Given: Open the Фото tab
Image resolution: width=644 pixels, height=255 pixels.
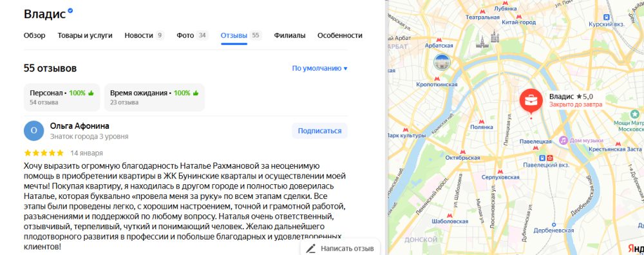Looking at the screenshot, I should (x=192, y=35).
